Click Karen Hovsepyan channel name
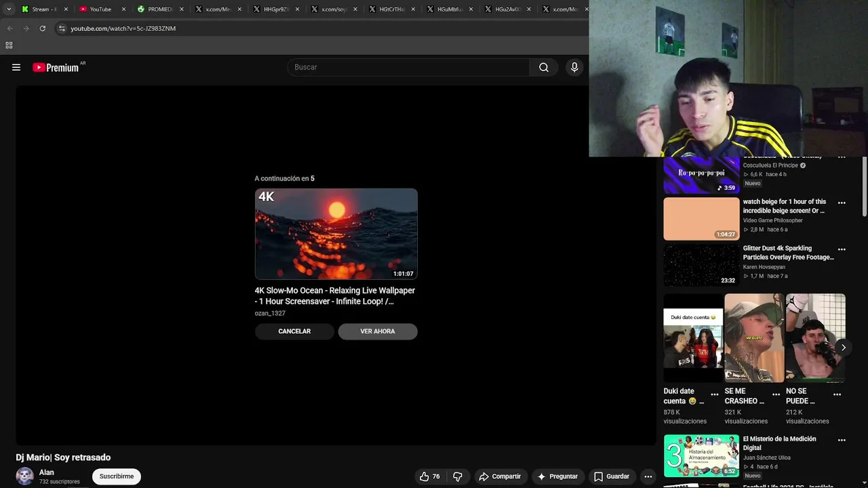The image size is (868, 488). click(x=764, y=267)
